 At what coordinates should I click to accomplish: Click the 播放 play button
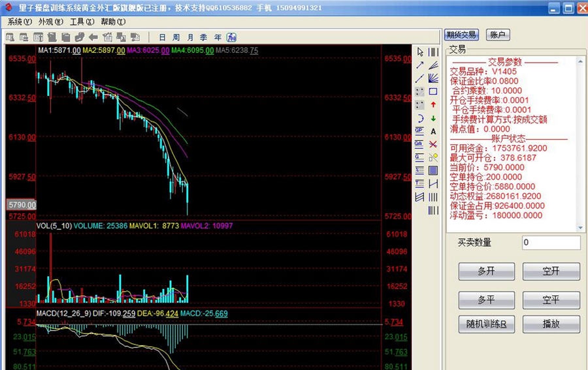551,324
